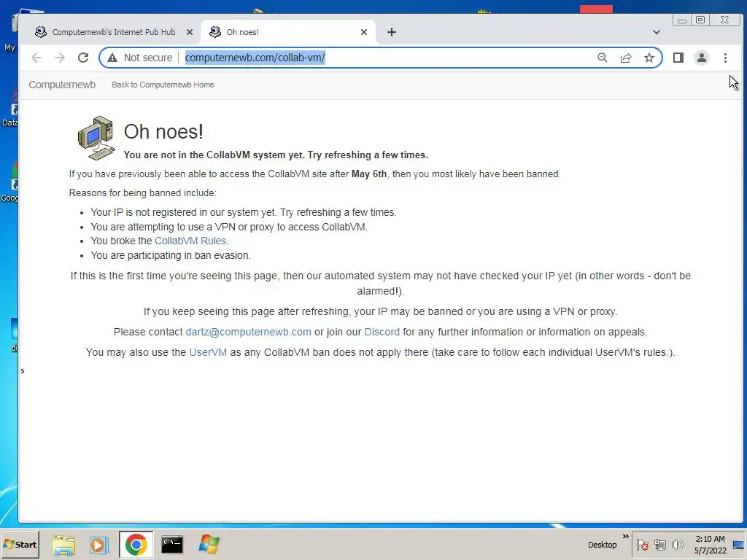The image size is (747, 560).
Task: Open Chrome's three-dot menu
Action: coord(725,58)
